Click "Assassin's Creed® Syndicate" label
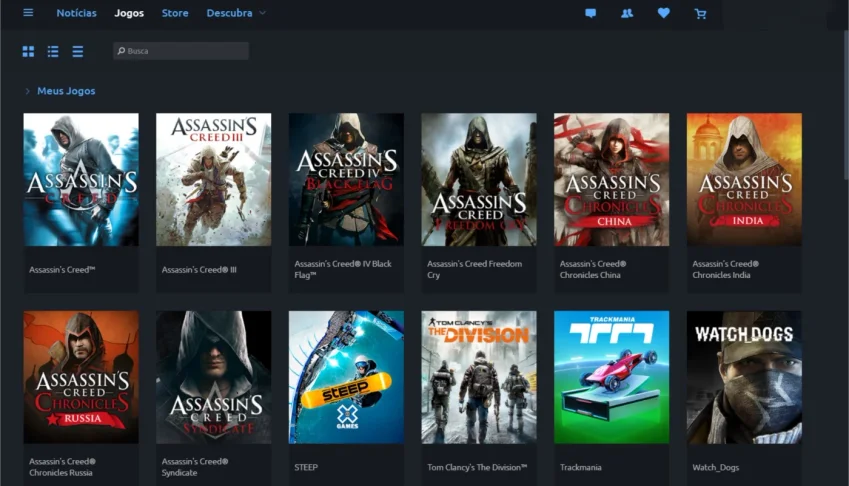Viewport: 849px width, 486px height. tap(195, 467)
